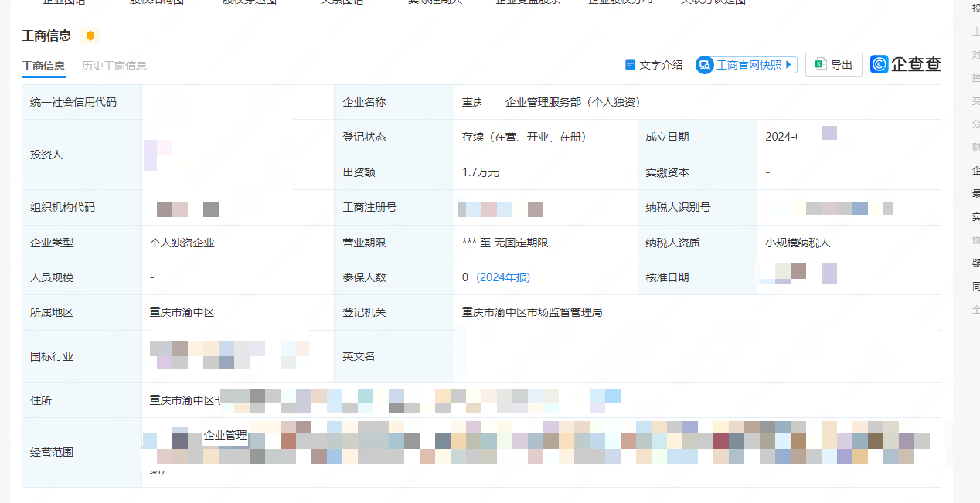Click the Excel icon on the 导出 button

point(820,65)
